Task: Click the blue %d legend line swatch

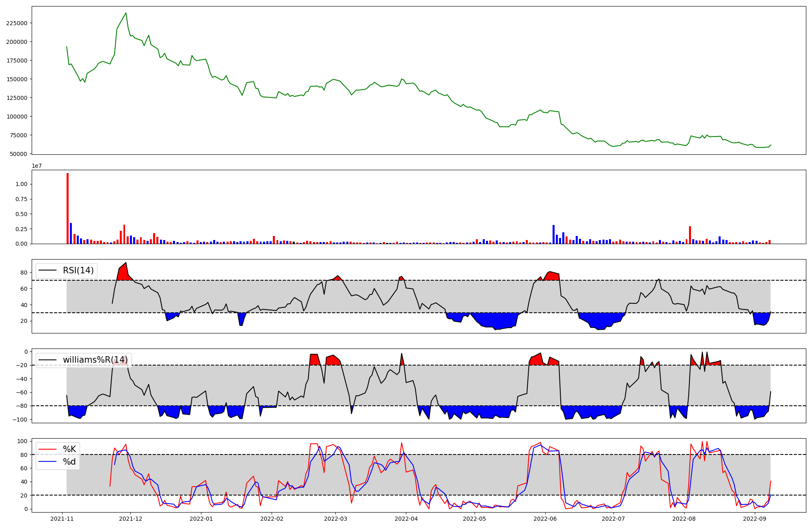Action: 47,462
